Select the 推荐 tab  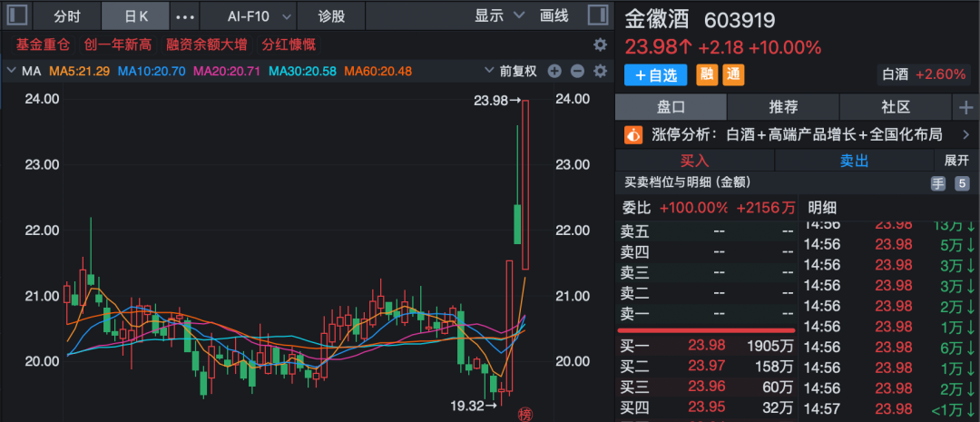tap(783, 107)
